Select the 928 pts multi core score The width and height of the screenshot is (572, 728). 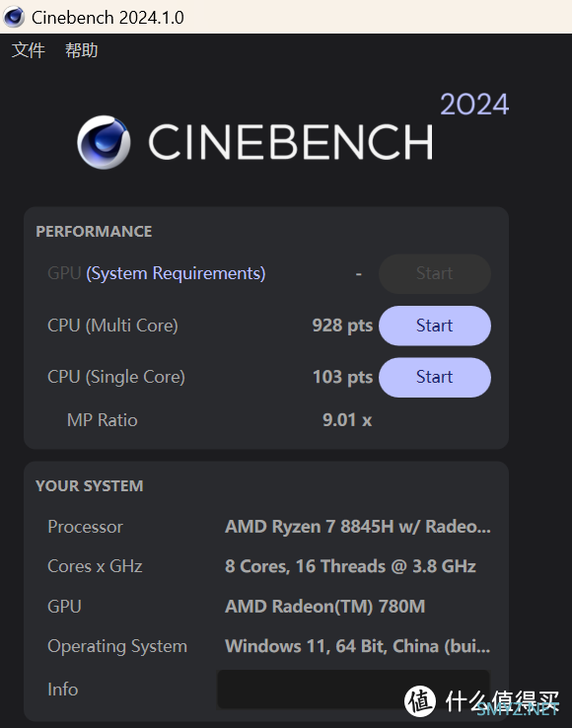[342, 326]
